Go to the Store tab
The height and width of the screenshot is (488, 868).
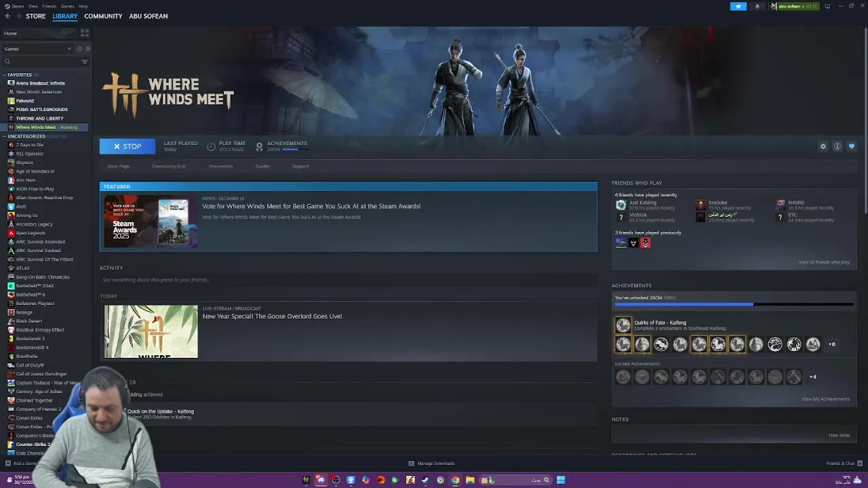pyautogui.click(x=36, y=16)
